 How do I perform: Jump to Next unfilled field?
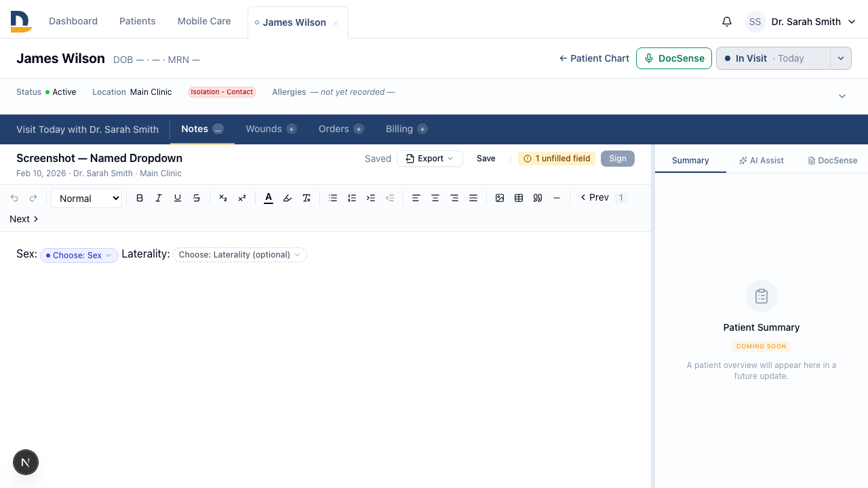(x=24, y=219)
